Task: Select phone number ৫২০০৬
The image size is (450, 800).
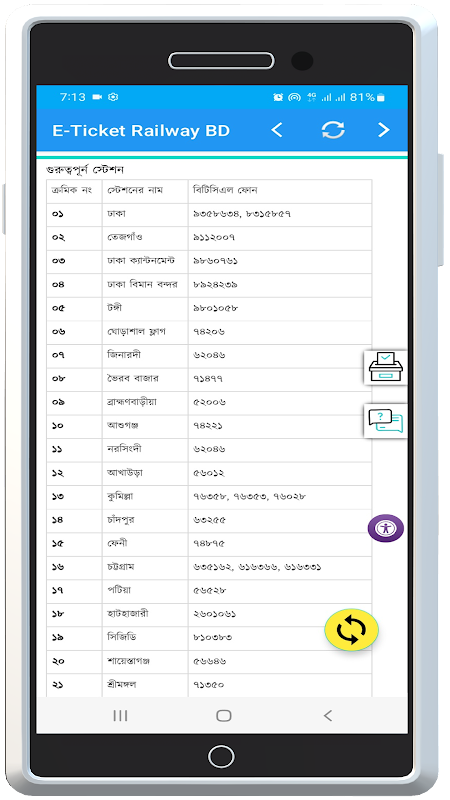Action: click(209, 402)
